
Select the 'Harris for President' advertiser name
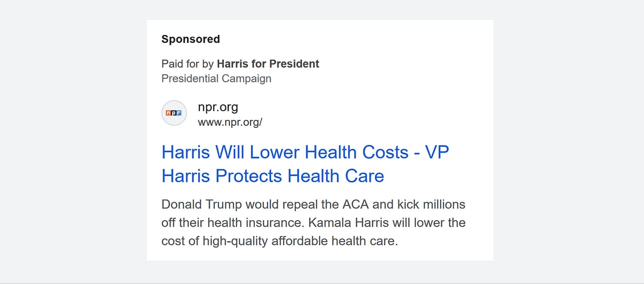click(x=268, y=64)
